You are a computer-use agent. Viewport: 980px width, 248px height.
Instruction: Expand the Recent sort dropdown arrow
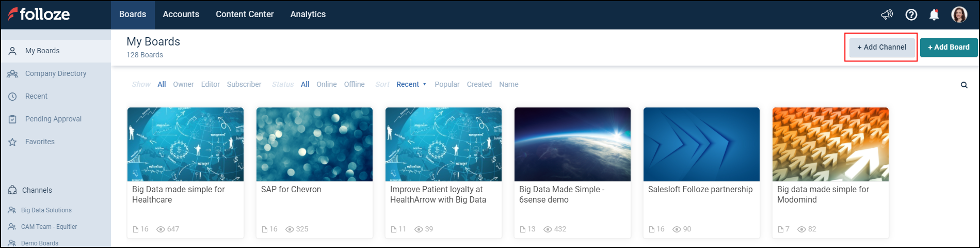[x=425, y=85]
